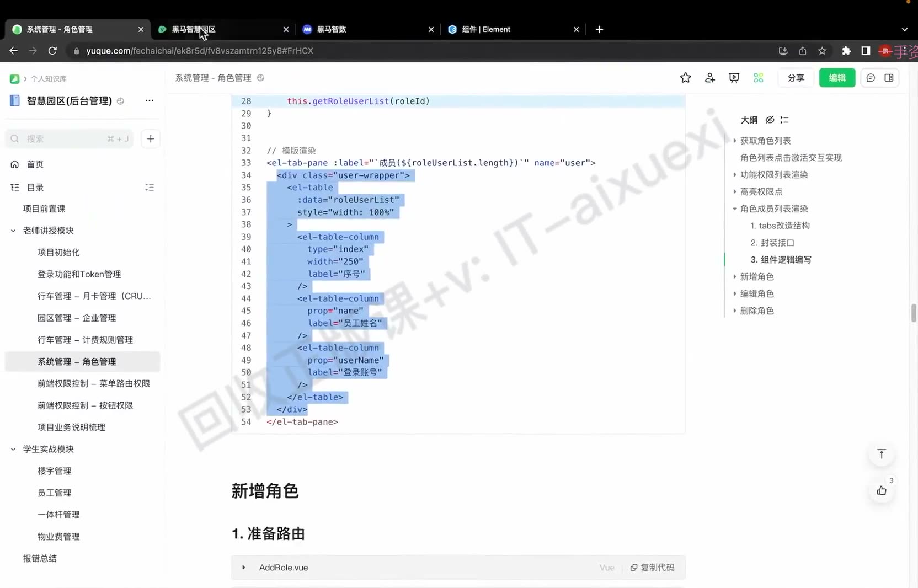Open 前端权限控制 – 按钮权限 in the sidebar

pyautogui.click(x=85, y=405)
